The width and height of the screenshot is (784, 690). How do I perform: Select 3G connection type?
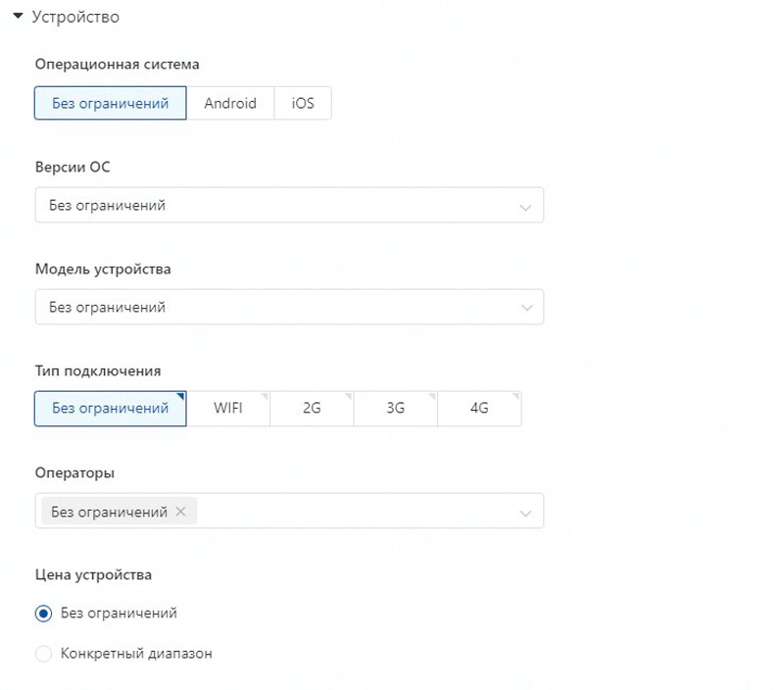395,409
